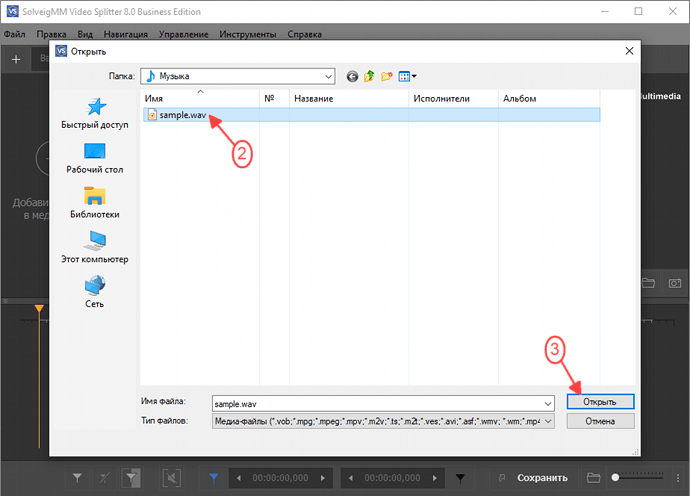Open Рабочий стол in the places bar
The width and height of the screenshot is (690, 496).
(x=95, y=158)
